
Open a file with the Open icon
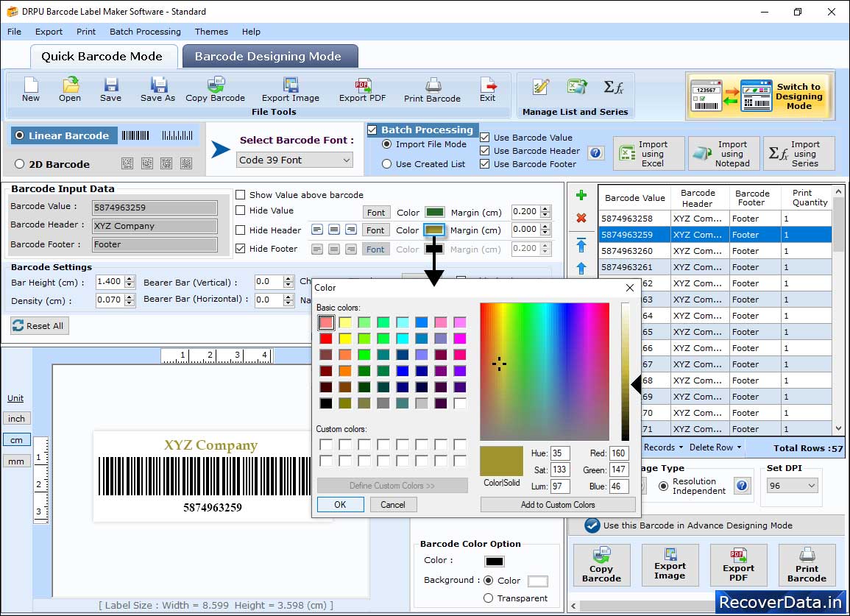coord(70,90)
